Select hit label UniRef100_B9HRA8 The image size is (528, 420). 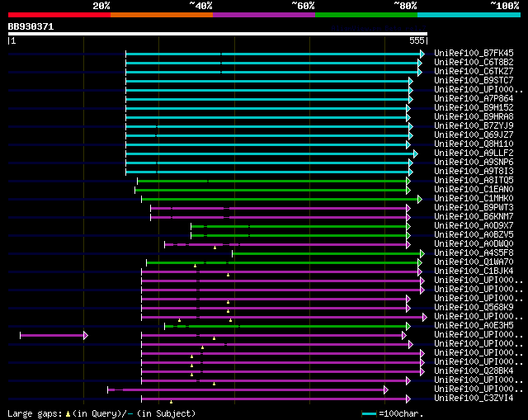(x=474, y=117)
